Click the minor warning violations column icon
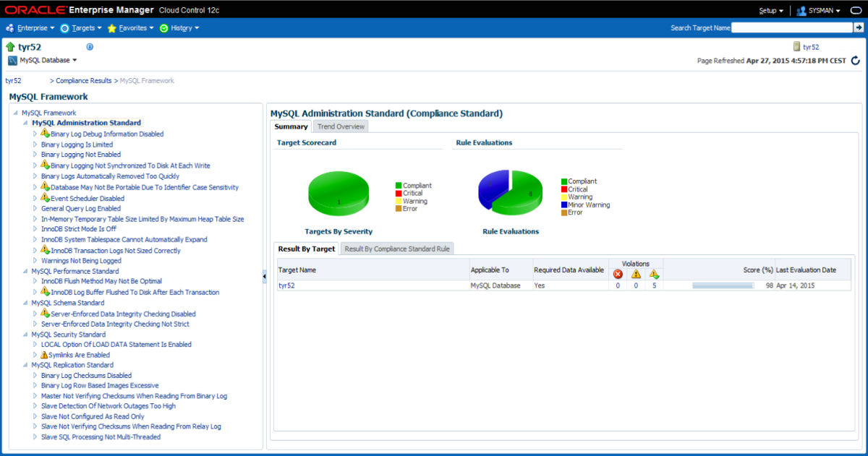Viewport: 868px width, 456px height. 654,274
